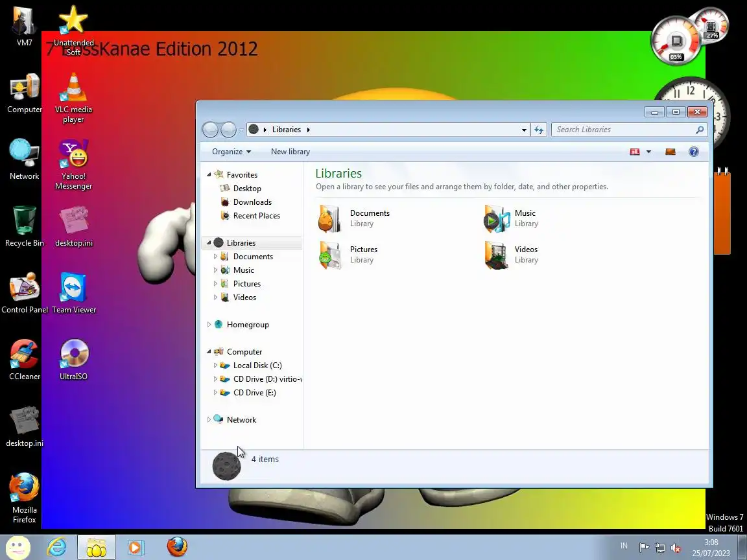Open the address bar history dropdown
This screenshot has height=560, width=747.
coord(524,130)
